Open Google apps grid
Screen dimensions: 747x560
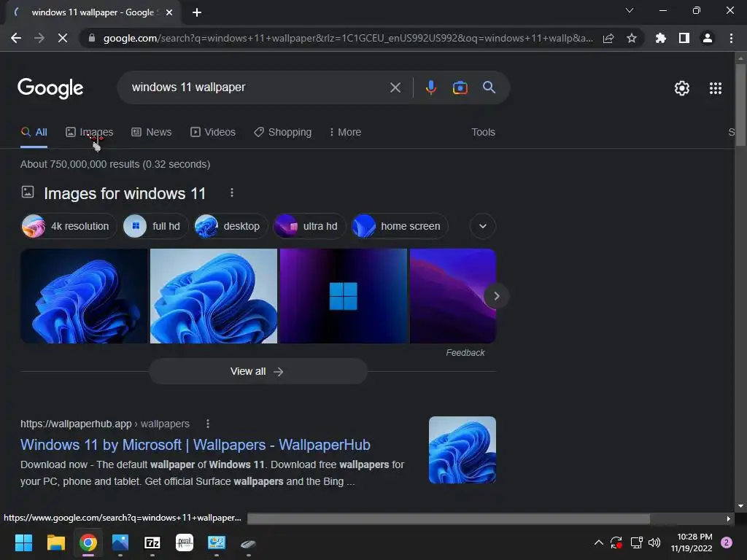tap(716, 88)
